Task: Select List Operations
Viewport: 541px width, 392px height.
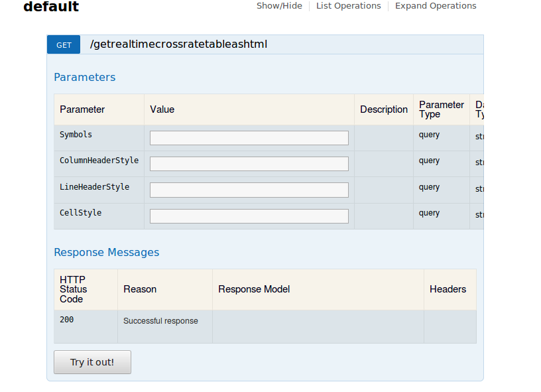Action: (348, 6)
